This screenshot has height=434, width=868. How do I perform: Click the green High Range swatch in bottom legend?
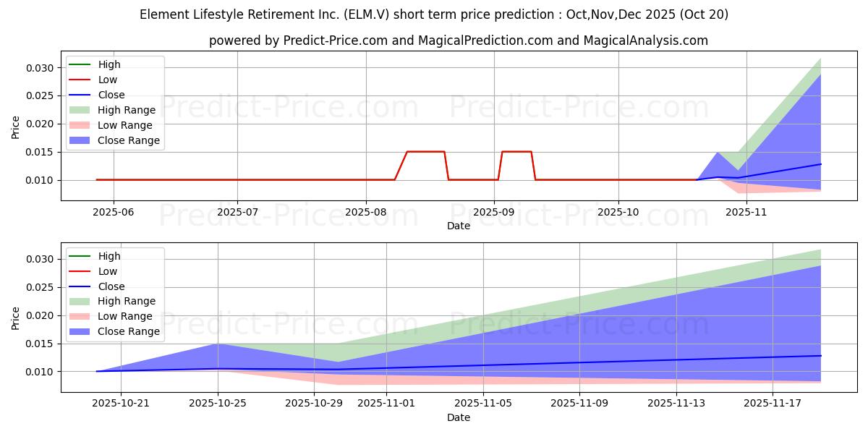tap(80, 301)
